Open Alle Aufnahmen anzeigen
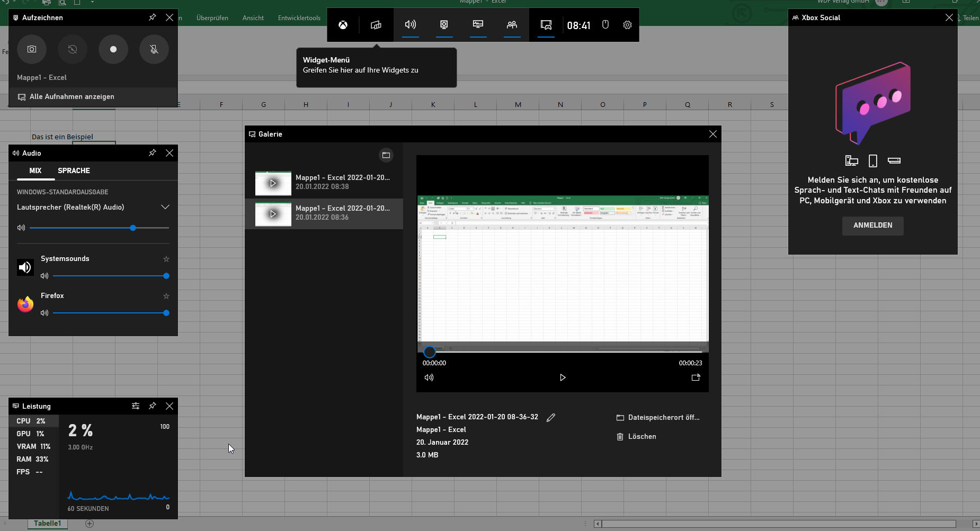Image resolution: width=980 pixels, height=531 pixels. coord(93,97)
